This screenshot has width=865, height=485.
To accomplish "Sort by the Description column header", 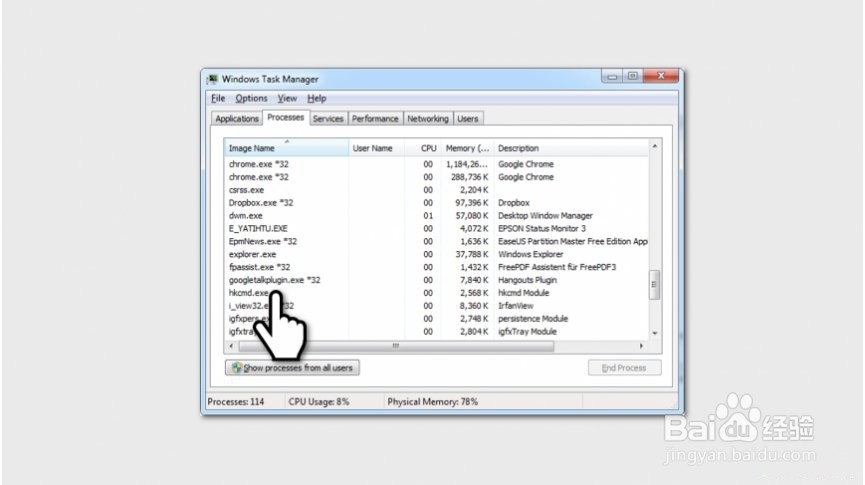I will click(x=571, y=148).
